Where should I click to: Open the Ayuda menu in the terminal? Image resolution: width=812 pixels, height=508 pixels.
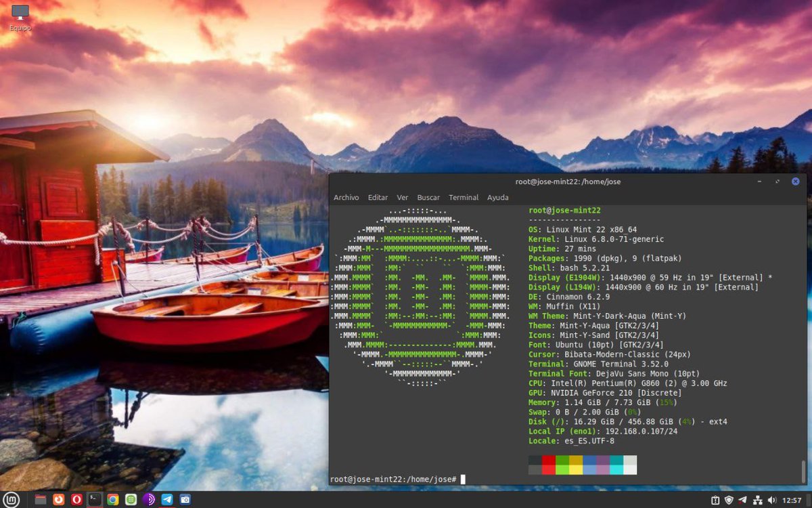(x=498, y=197)
